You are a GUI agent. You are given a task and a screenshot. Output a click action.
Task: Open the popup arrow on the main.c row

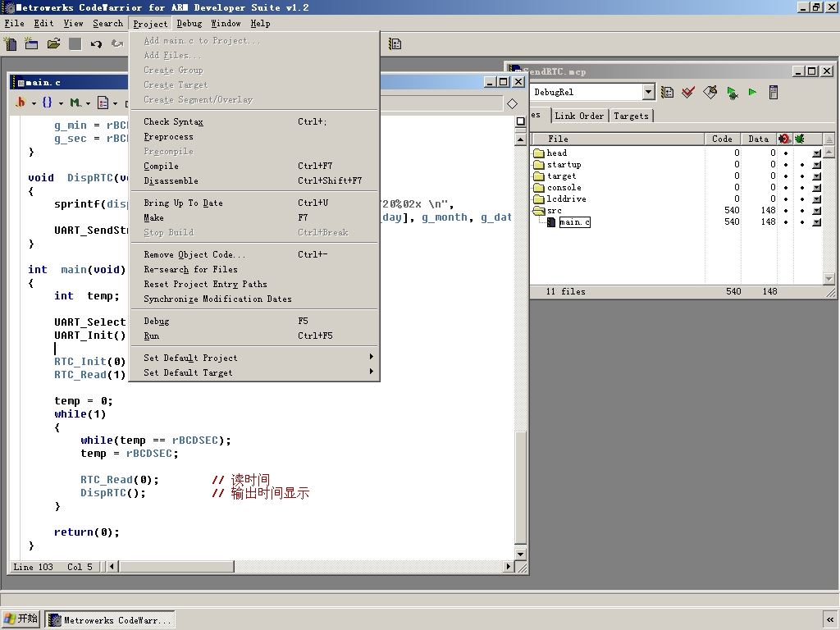pos(816,222)
